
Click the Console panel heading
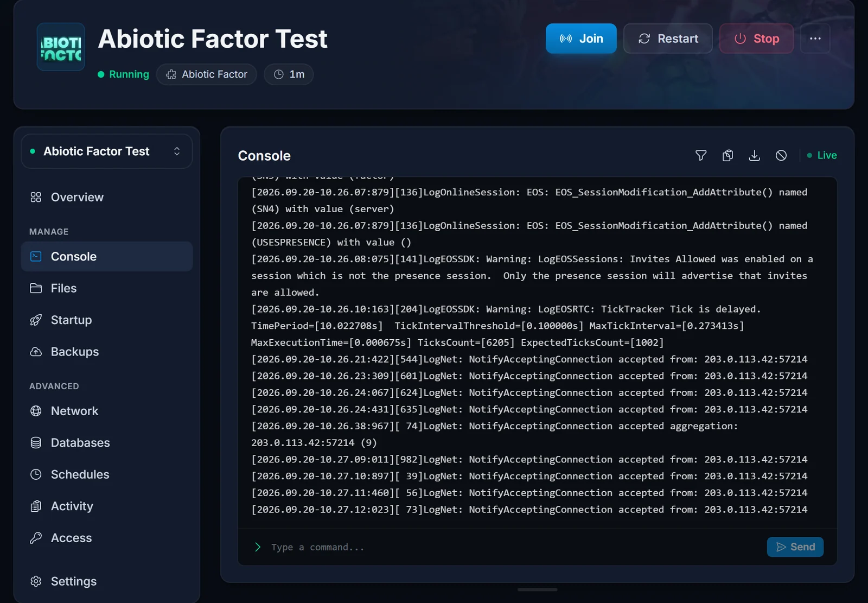[264, 156]
